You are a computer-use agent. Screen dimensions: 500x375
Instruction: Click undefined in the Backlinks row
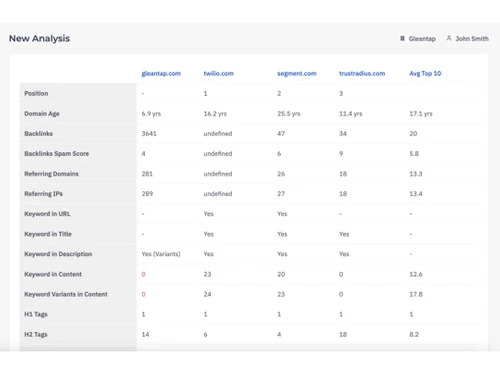(218, 134)
